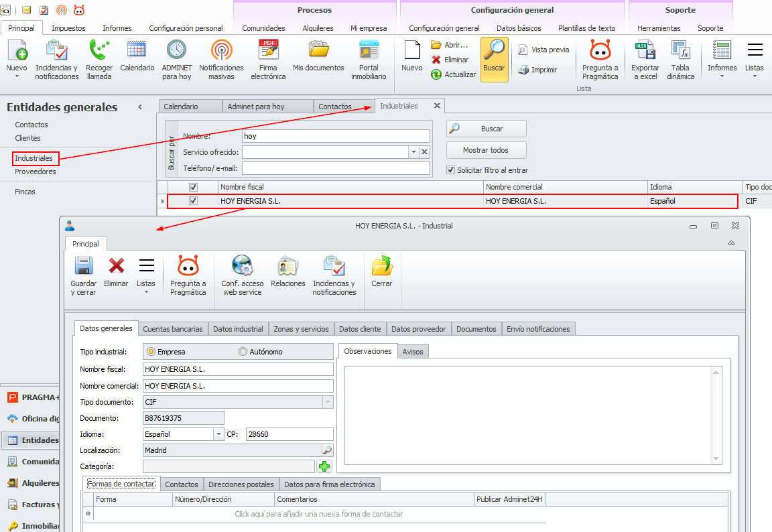Image resolution: width=772 pixels, height=532 pixels.
Task: Open Conf. acceso web service
Action: coord(242,267)
